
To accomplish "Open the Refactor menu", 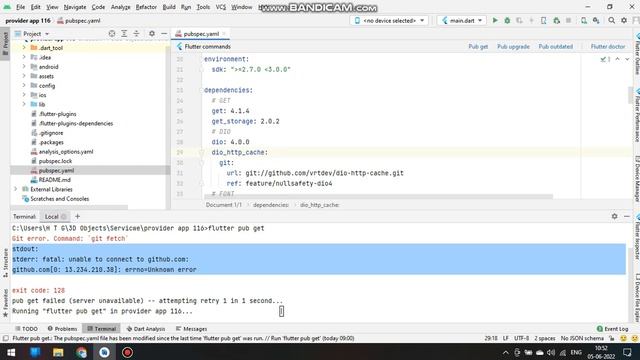I will point(146,7).
